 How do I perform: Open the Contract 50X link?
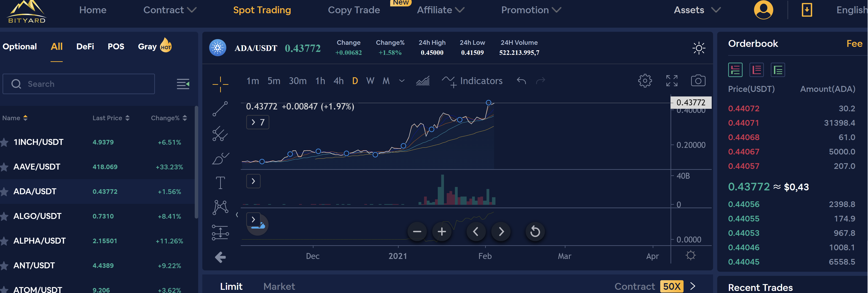(x=655, y=286)
